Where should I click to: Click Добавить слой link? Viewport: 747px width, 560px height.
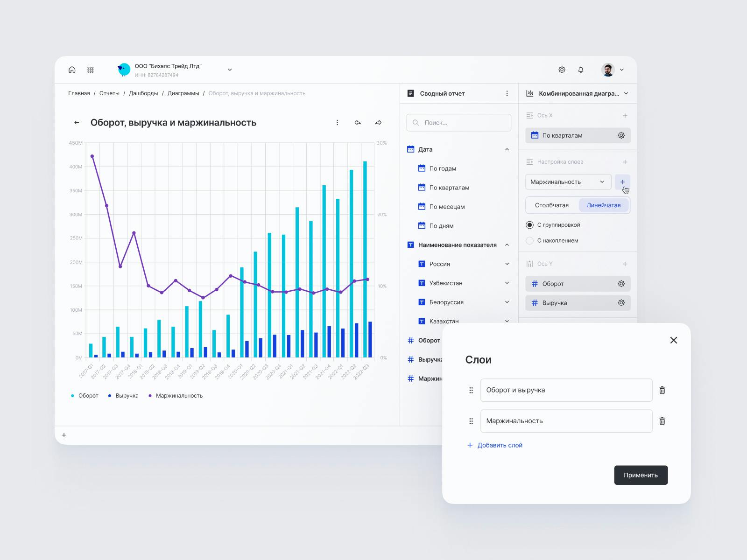point(495,445)
